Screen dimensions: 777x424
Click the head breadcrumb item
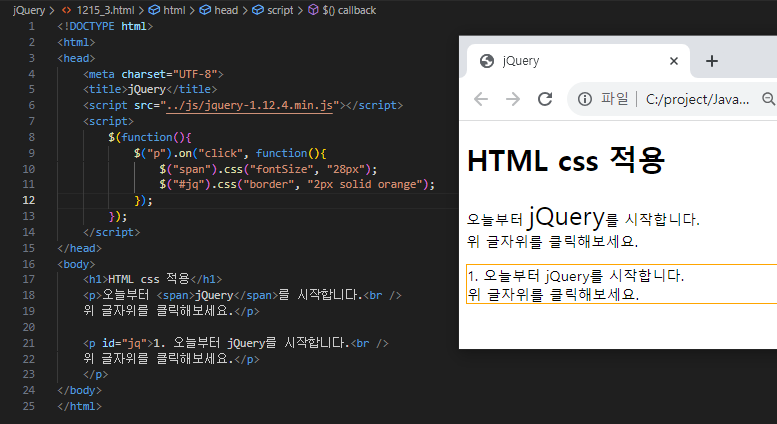coord(226,10)
